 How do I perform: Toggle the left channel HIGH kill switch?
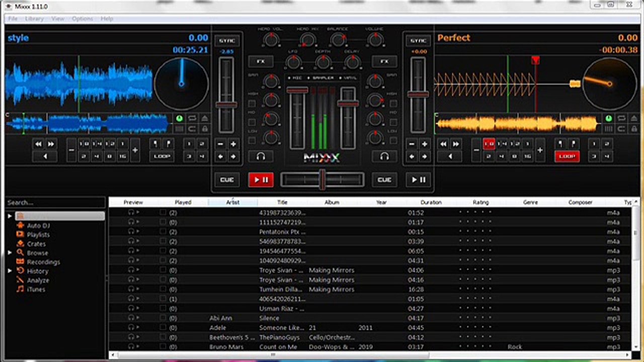(252, 104)
